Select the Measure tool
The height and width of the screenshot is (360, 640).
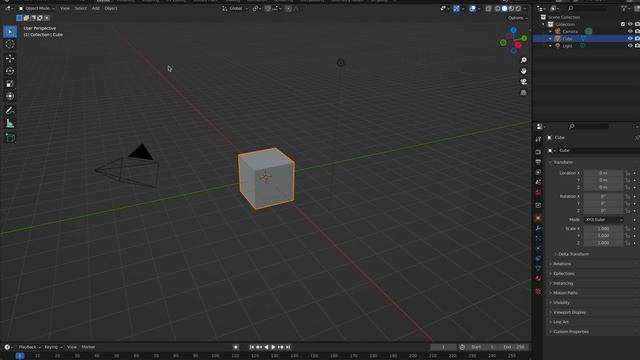(x=10, y=123)
